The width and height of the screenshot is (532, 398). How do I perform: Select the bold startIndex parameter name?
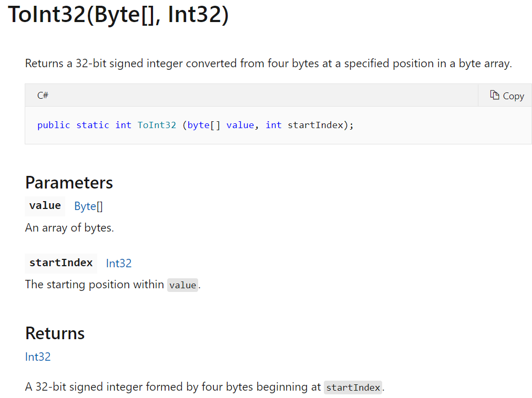pos(61,263)
